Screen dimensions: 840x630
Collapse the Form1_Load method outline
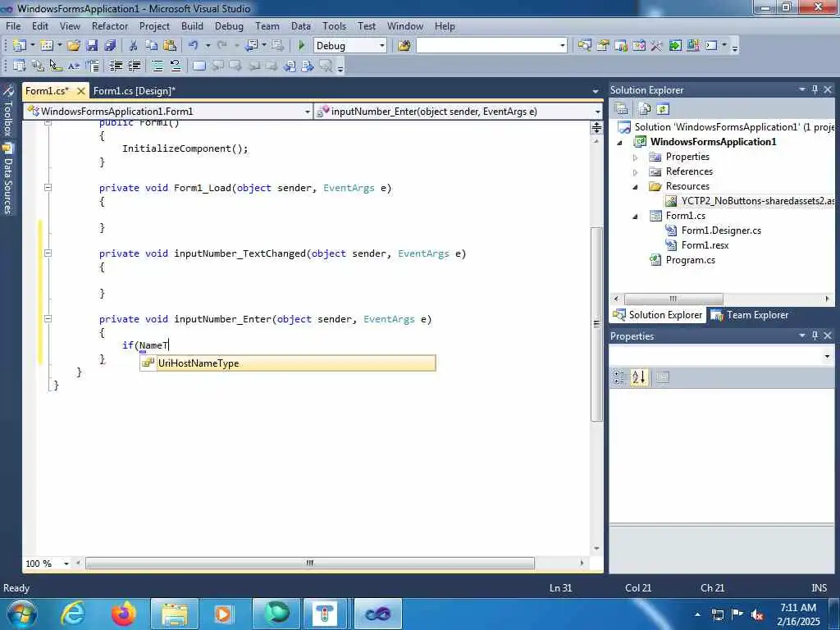click(x=48, y=188)
